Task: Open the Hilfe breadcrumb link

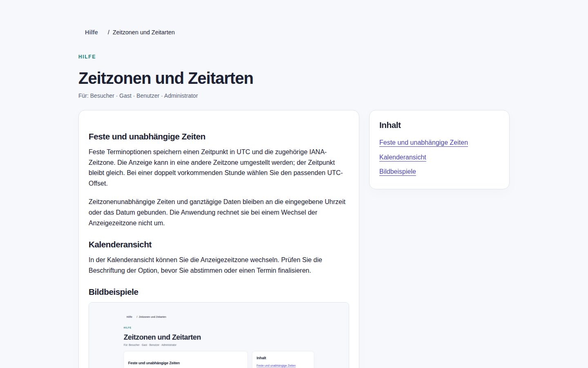Action: pyautogui.click(x=91, y=32)
